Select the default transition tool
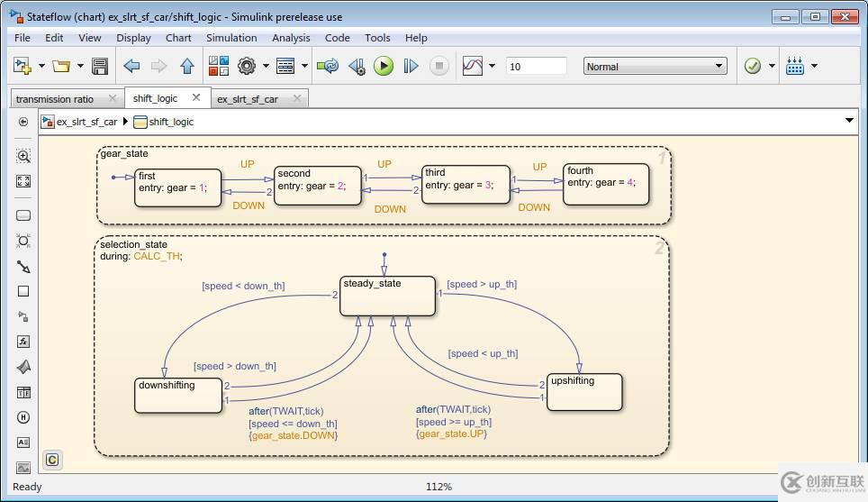Viewport: 868px width, 502px height. [23, 267]
